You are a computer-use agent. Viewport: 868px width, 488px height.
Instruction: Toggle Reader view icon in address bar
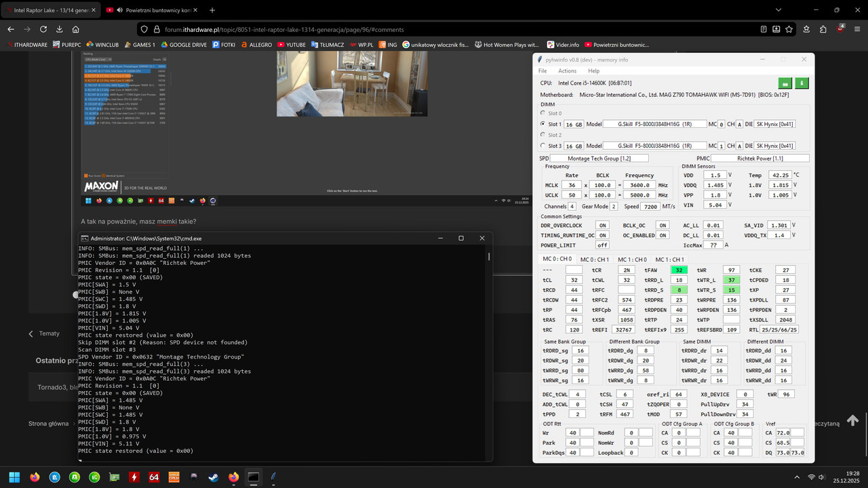pos(764,29)
